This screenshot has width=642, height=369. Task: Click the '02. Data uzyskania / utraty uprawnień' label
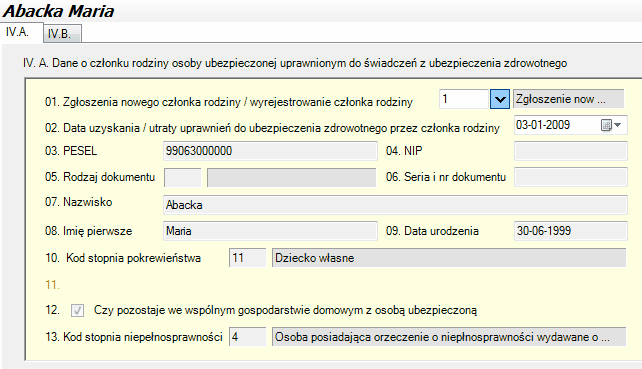click(272, 128)
